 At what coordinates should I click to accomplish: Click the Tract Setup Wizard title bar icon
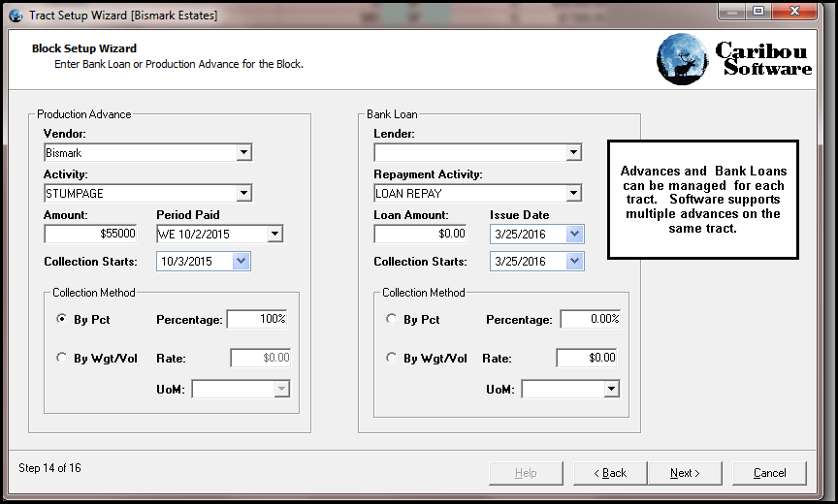[x=16, y=16]
